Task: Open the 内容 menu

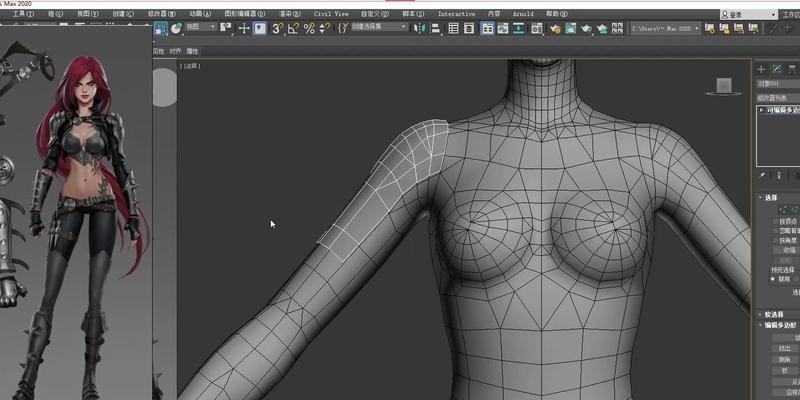Action: click(494, 14)
